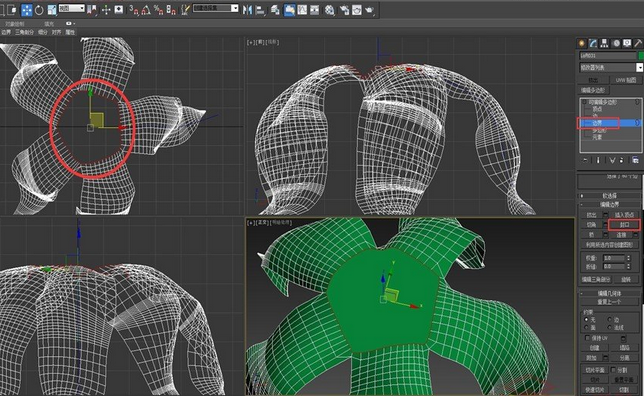The image size is (644, 396).
Task: Click the Mirror tool icon
Action: (247, 10)
